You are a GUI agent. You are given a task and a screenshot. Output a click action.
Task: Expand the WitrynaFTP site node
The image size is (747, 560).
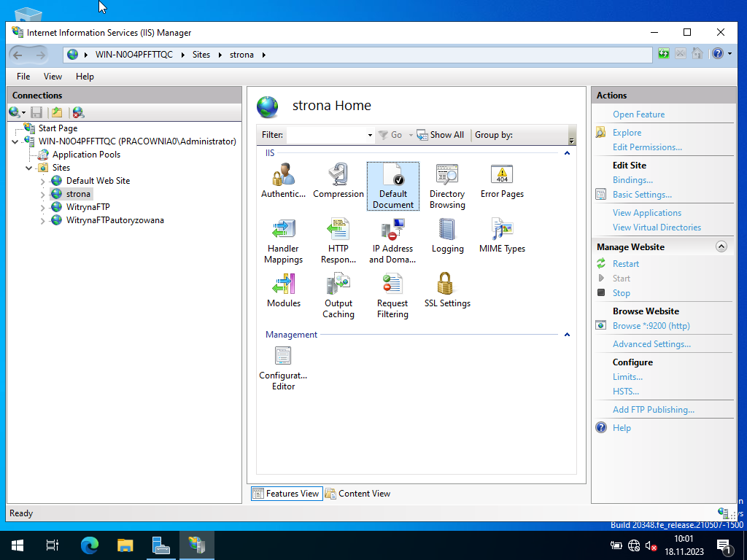tap(43, 207)
